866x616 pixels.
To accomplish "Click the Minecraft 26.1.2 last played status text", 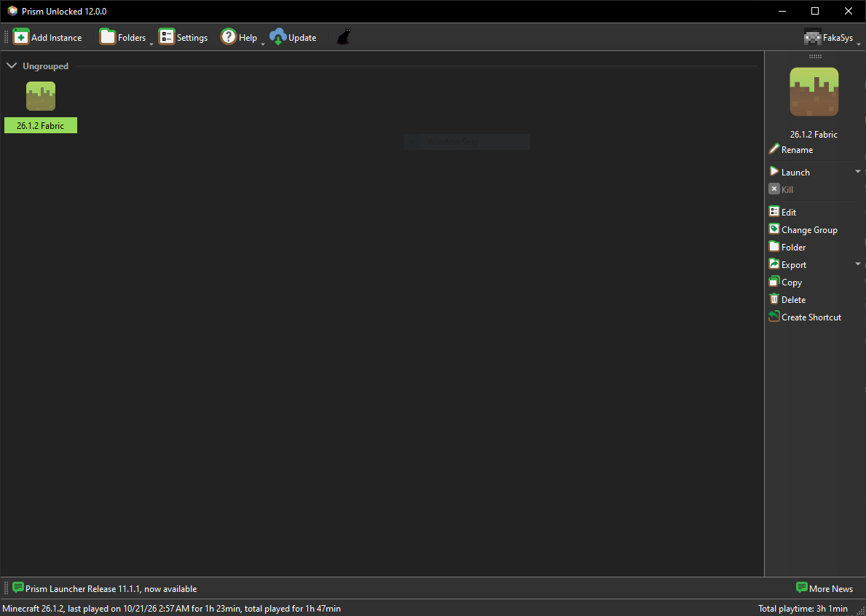I will 171,608.
